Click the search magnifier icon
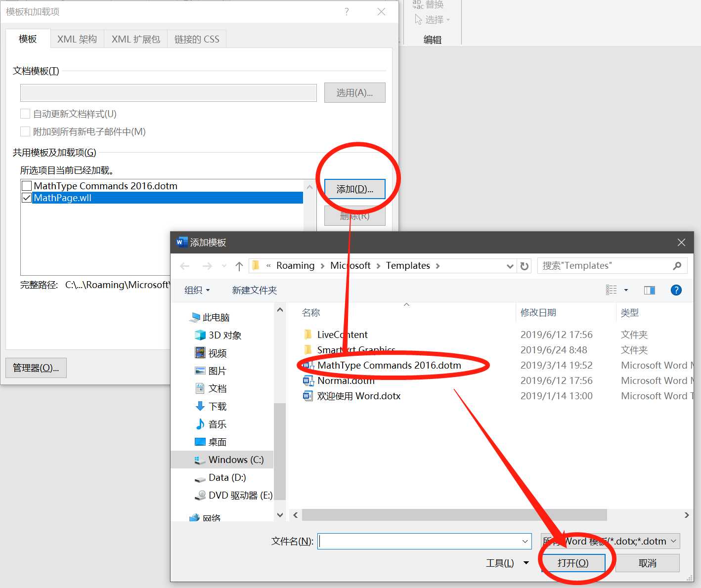 tap(677, 266)
